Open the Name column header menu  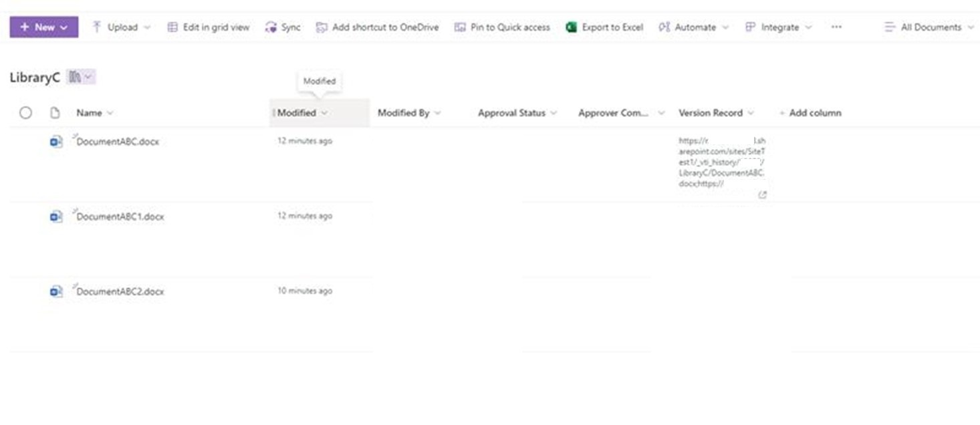95,113
